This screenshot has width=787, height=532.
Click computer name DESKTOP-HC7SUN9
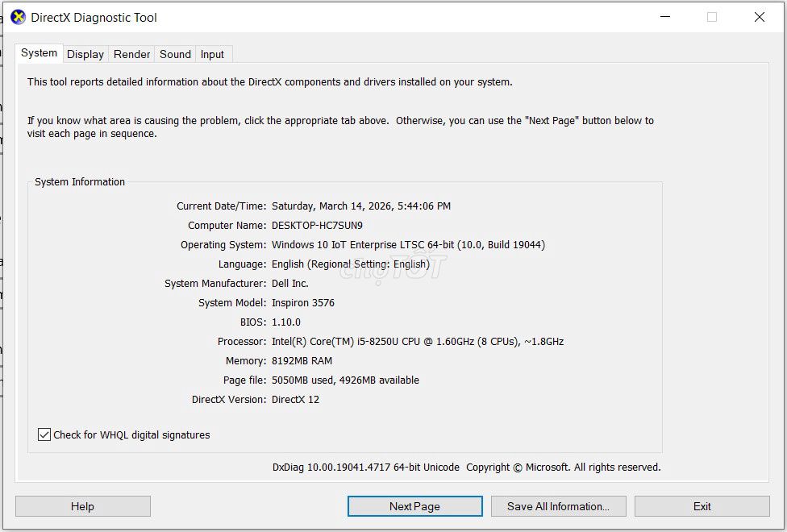[x=317, y=226]
